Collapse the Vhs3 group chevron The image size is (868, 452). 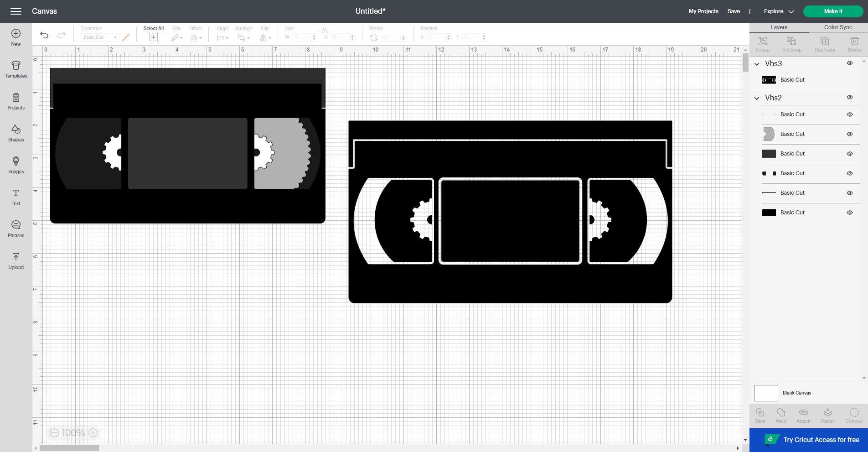tap(756, 64)
